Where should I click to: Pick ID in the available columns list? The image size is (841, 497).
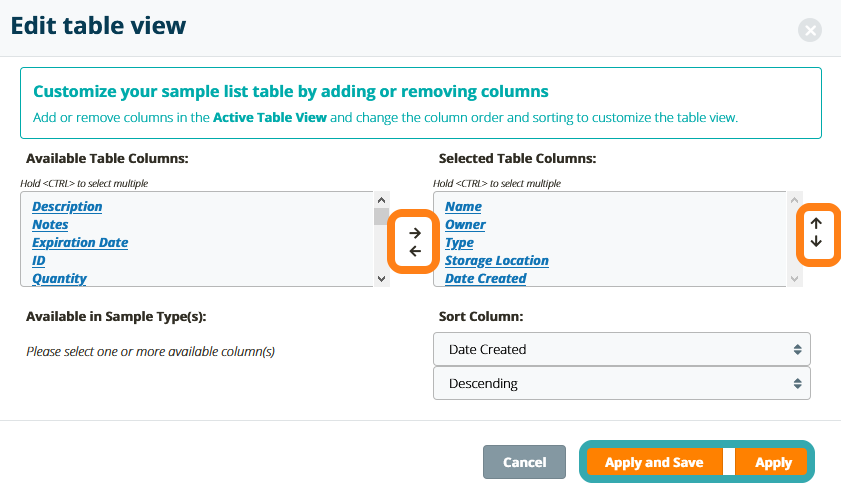tap(39, 261)
